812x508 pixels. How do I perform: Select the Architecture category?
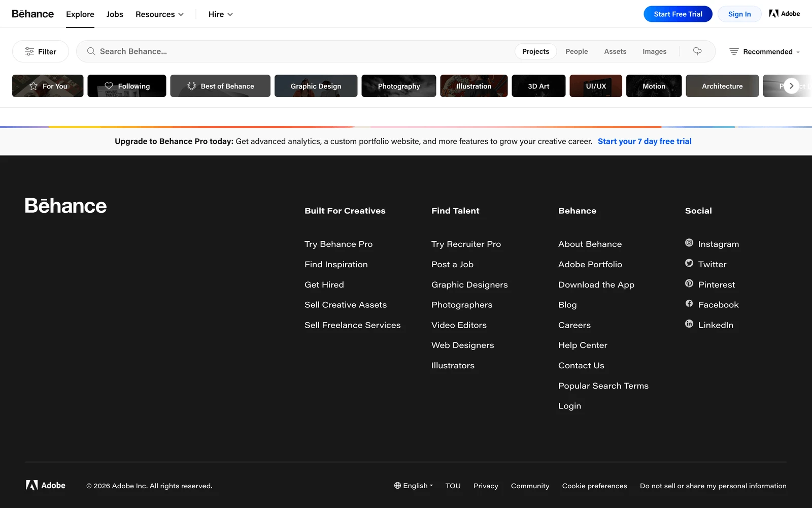(722, 86)
